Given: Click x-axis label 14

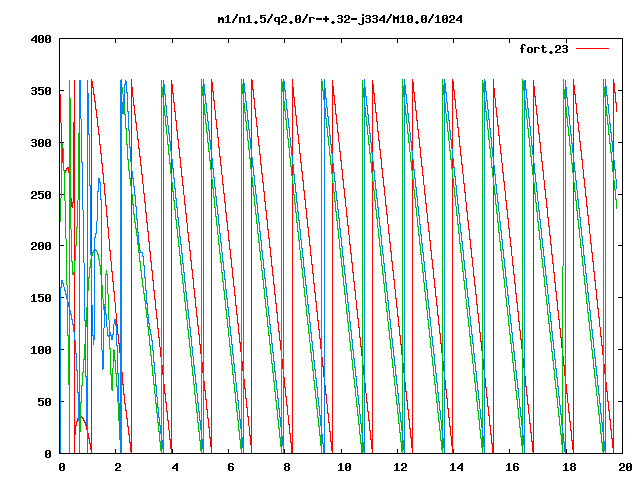Looking at the screenshot, I should pyautogui.click(x=456, y=467).
